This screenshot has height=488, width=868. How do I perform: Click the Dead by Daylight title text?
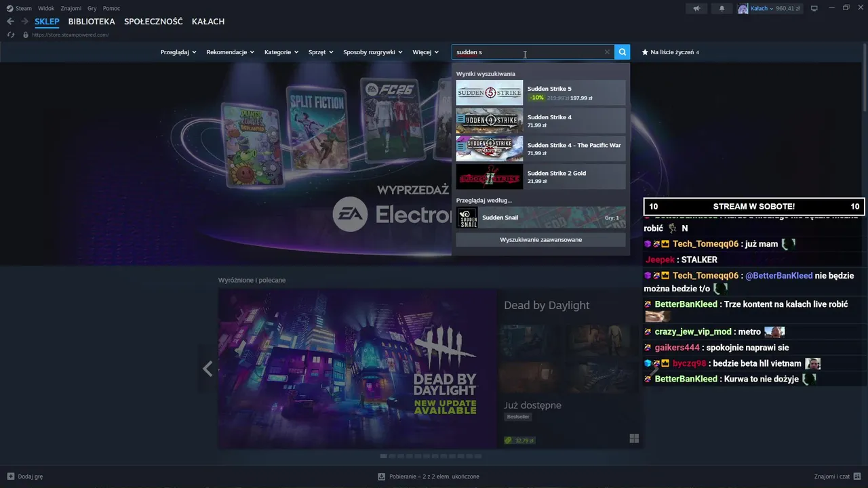click(547, 306)
